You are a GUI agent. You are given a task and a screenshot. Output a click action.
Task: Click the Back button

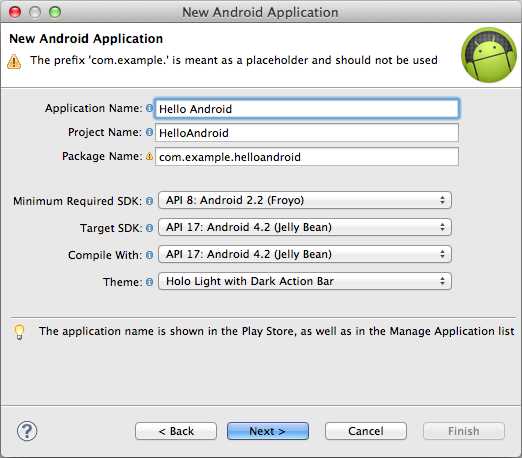point(176,431)
